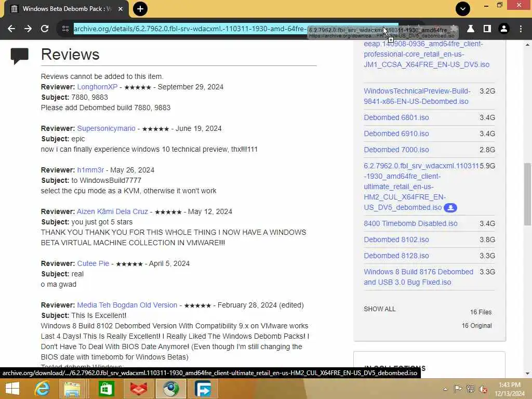Open File Explorer from the taskbar
This screenshot has height=399, width=532.
(x=72, y=389)
